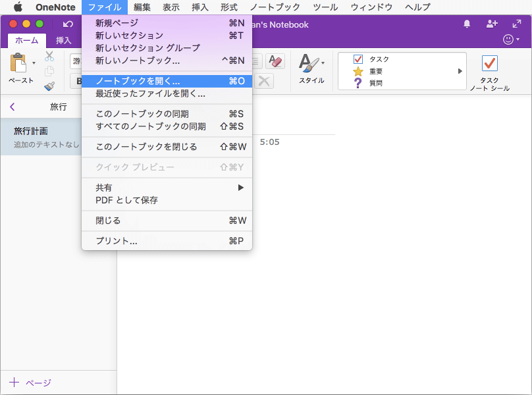
Task: Open the OneNote application menu
Action: pos(55,7)
